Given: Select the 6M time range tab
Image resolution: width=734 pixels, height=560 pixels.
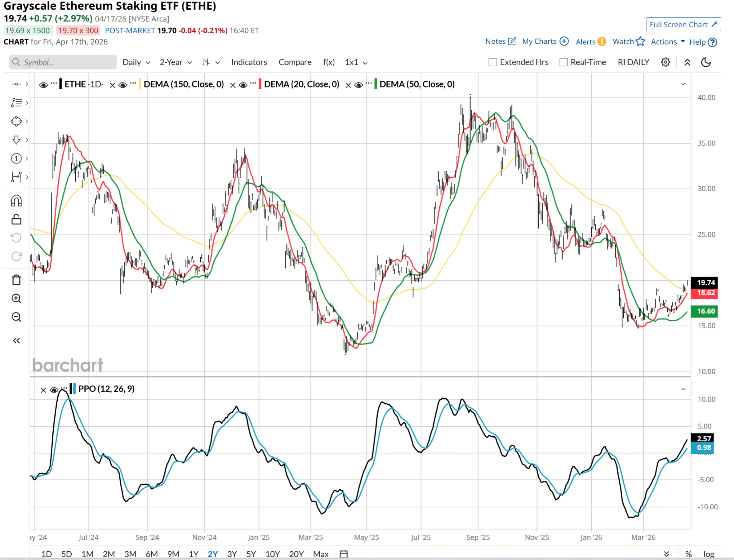Looking at the screenshot, I should pos(152,554).
